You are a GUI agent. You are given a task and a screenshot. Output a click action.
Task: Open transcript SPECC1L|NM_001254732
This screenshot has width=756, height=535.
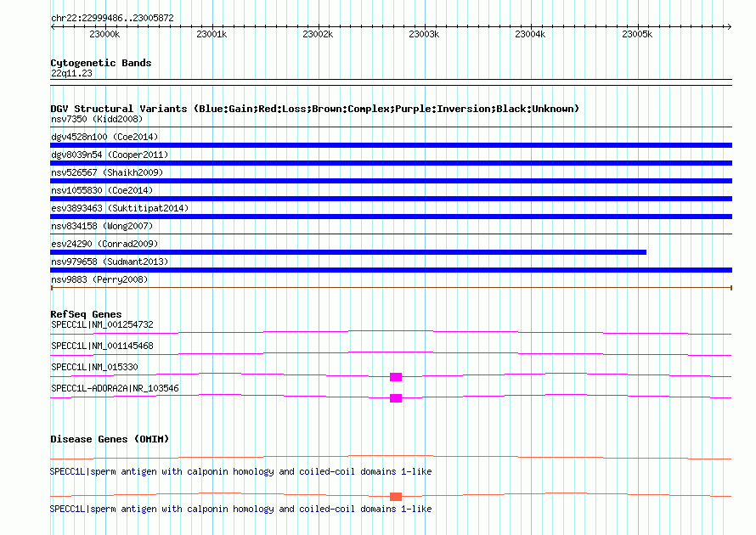(102, 324)
